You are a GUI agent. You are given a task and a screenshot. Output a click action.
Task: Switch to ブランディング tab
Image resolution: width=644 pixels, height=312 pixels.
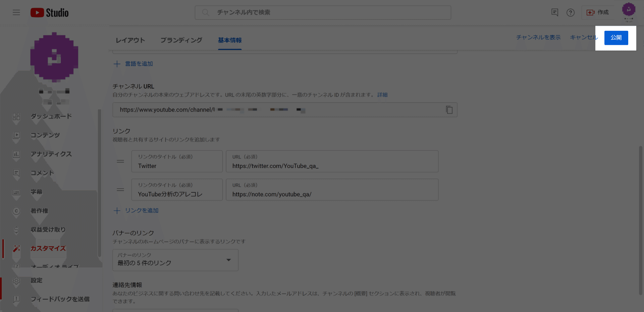181,40
